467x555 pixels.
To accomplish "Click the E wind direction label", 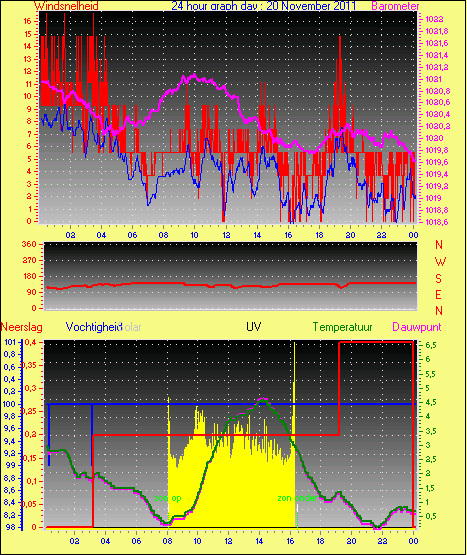I will pyautogui.click(x=438, y=294).
